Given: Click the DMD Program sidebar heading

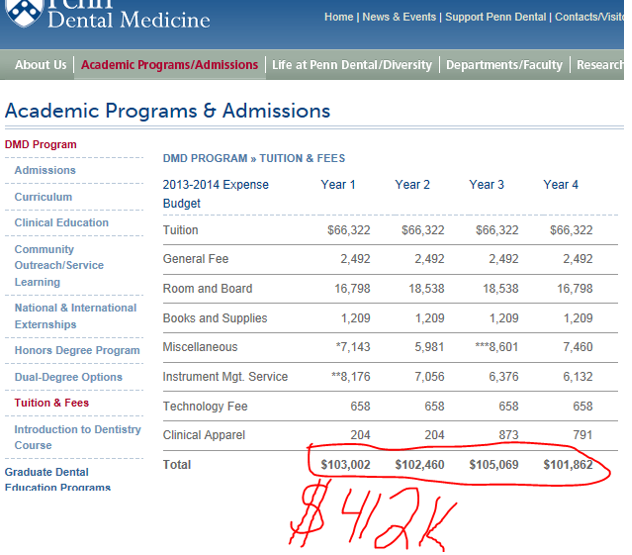Looking at the screenshot, I should (41, 144).
